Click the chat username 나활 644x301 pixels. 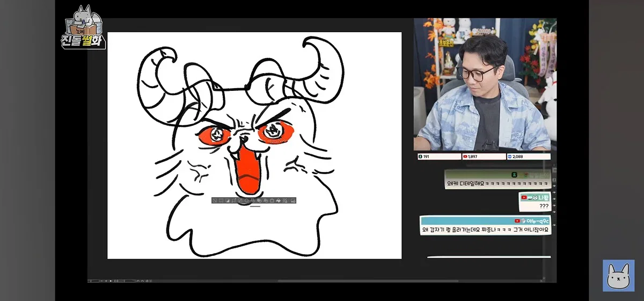[544, 197]
